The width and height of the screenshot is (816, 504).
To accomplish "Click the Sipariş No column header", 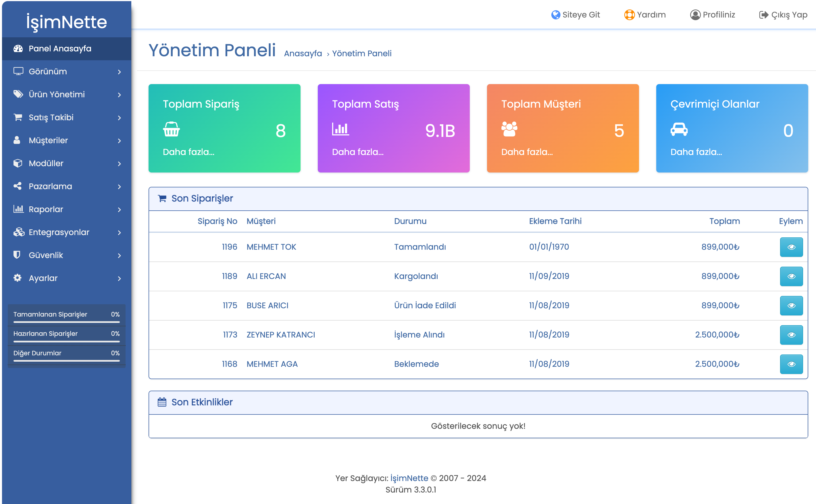I will pyautogui.click(x=217, y=221).
